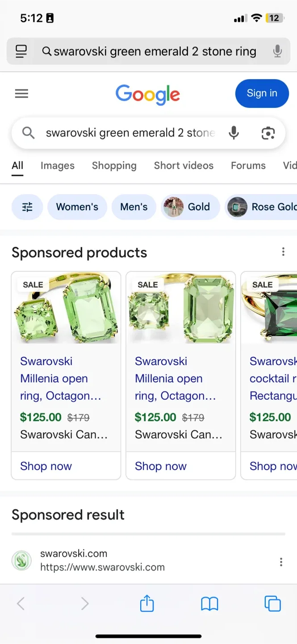The height and width of the screenshot is (644, 297).
Task: Open Safari bookmarks with the book icon
Action: (x=210, y=603)
